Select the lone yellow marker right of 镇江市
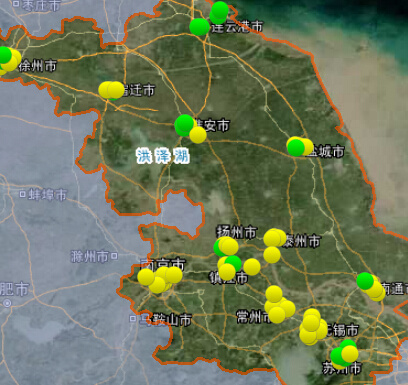This screenshot has width=408, height=385. click(x=252, y=267)
